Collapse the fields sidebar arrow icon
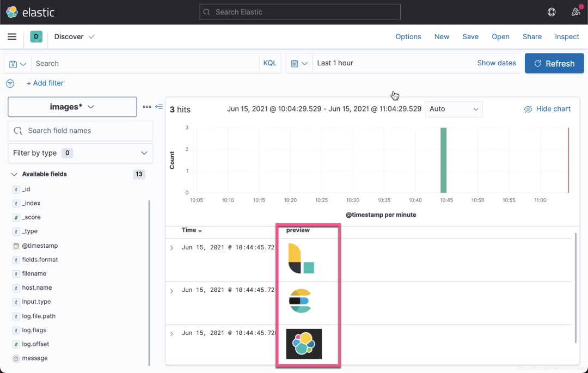 159,107
